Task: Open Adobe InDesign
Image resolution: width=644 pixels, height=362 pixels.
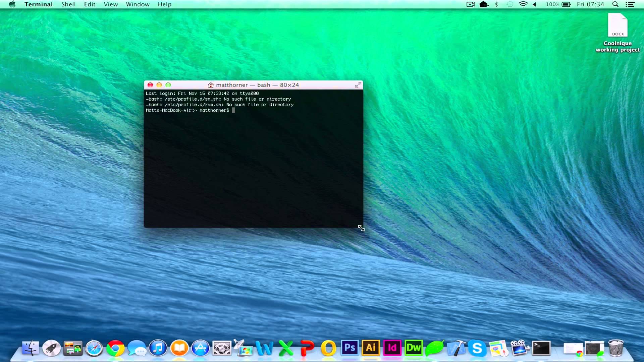Action: click(x=392, y=349)
